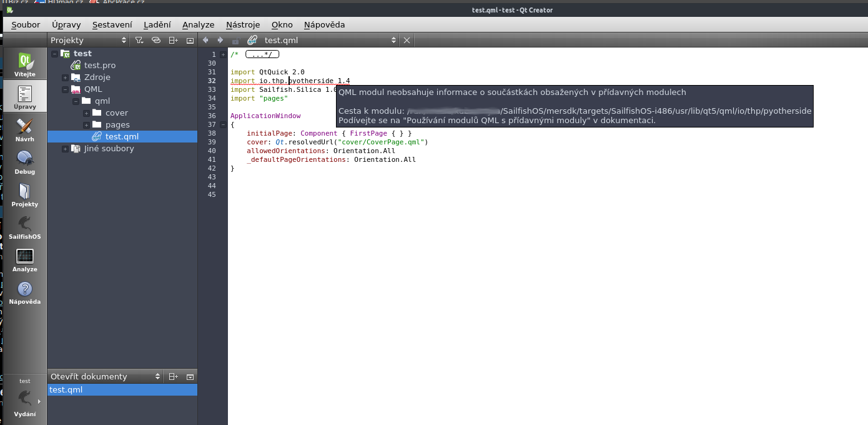The image size is (868, 425).
Task: Expand the cover folder
Action: tap(86, 113)
